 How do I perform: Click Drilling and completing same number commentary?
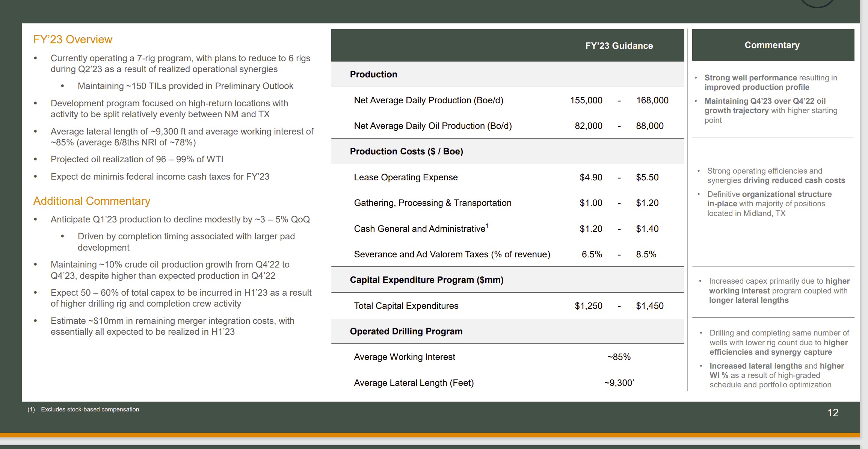click(779, 342)
